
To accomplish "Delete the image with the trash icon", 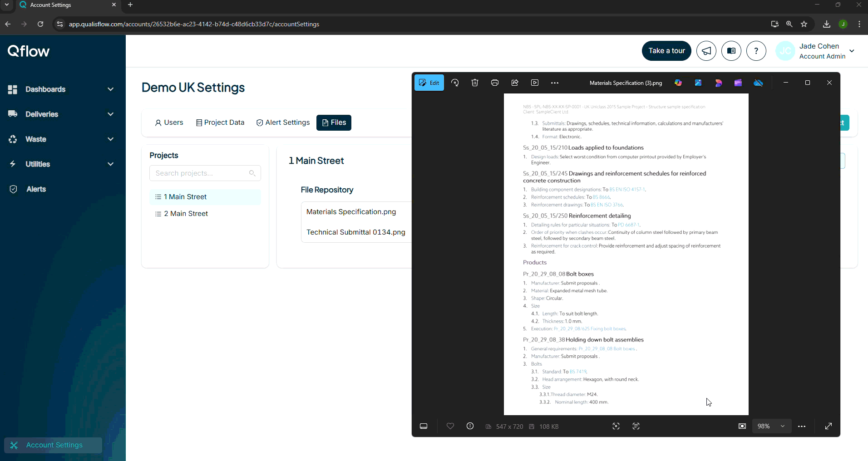I will pyautogui.click(x=475, y=83).
